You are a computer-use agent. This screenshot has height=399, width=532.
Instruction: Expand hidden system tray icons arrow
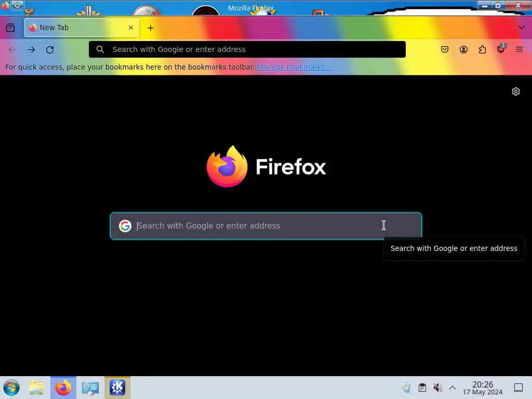453,388
